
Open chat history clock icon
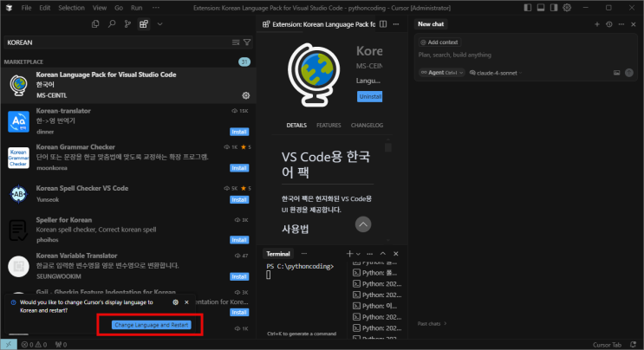[609, 24]
